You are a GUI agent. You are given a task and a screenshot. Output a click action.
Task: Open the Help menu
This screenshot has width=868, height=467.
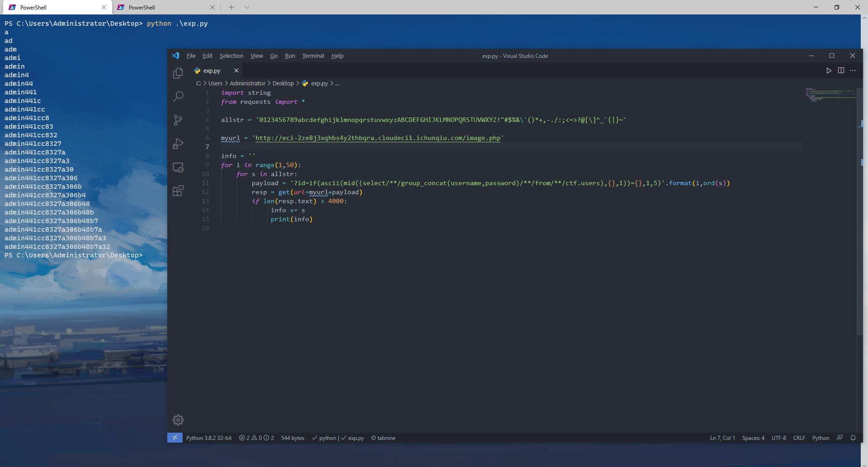click(x=337, y=56)
